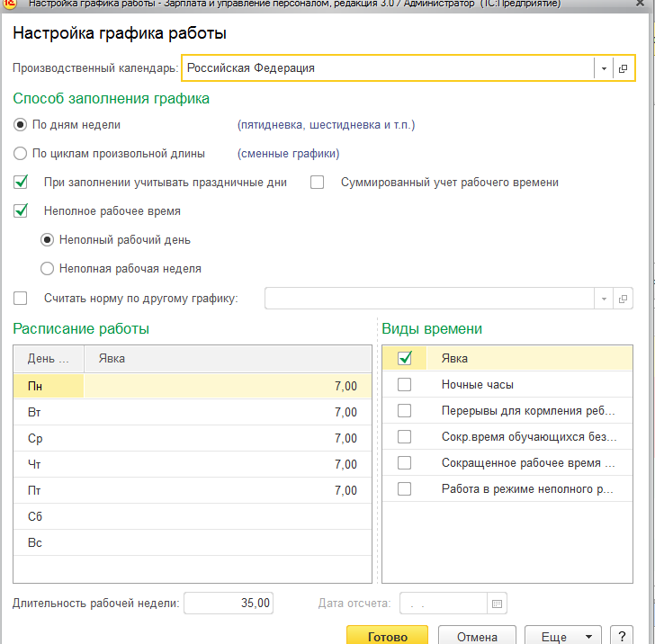Screen dimensions: 655x644
Task: Select the Пт day cell
Action: pos(49,490)
